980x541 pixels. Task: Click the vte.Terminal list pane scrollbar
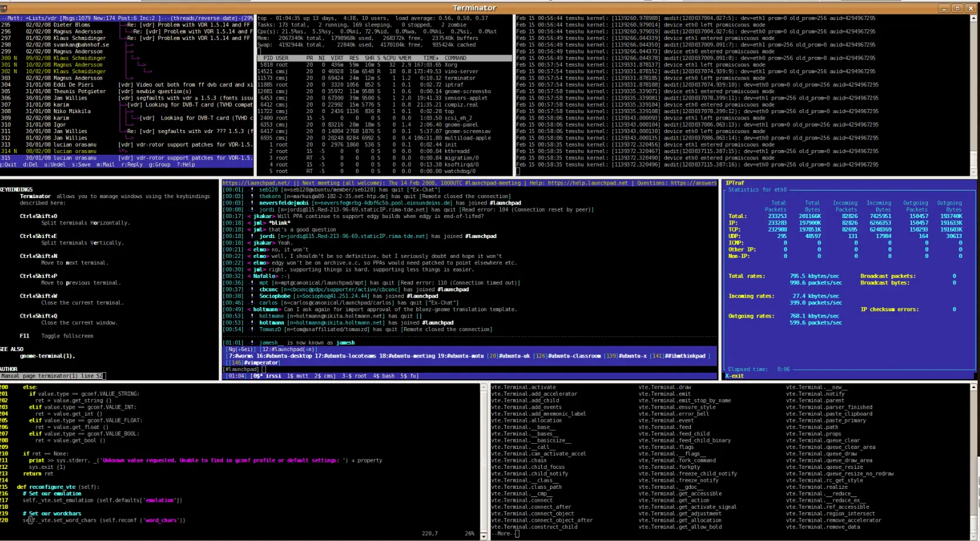974,462
